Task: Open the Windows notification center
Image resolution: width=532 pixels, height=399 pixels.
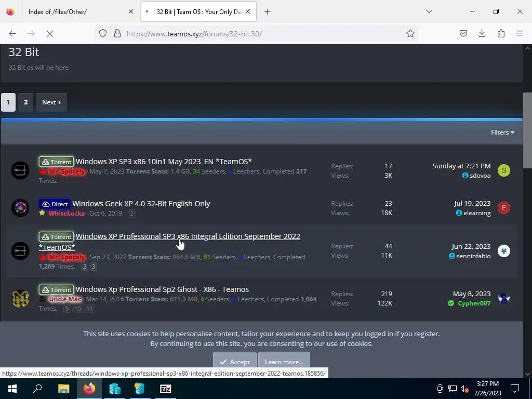Action: click(515, 389)
